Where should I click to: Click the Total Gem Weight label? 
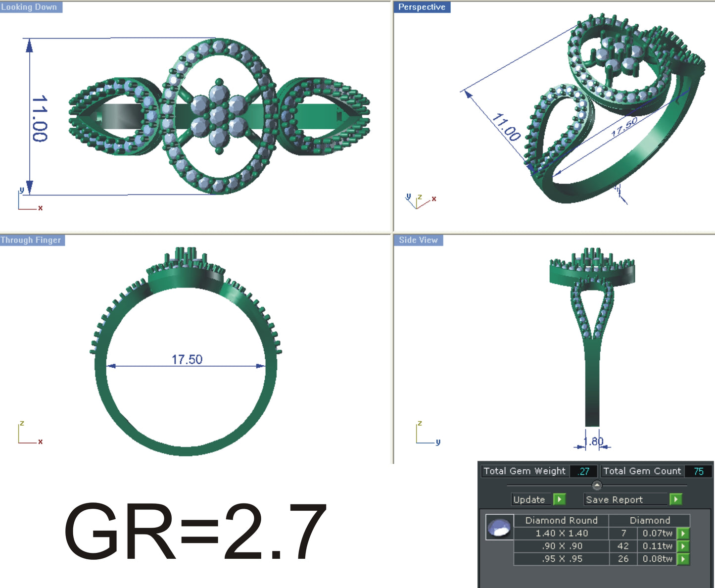coord(524,471)
